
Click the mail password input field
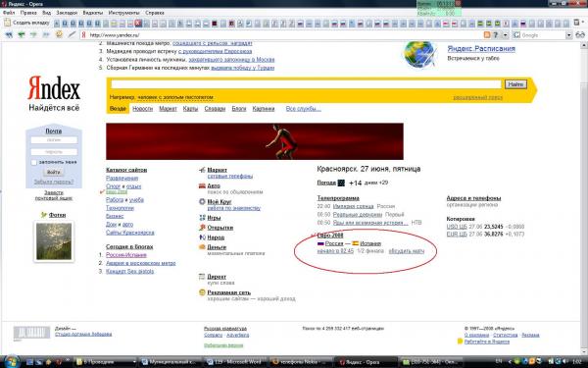54,152
